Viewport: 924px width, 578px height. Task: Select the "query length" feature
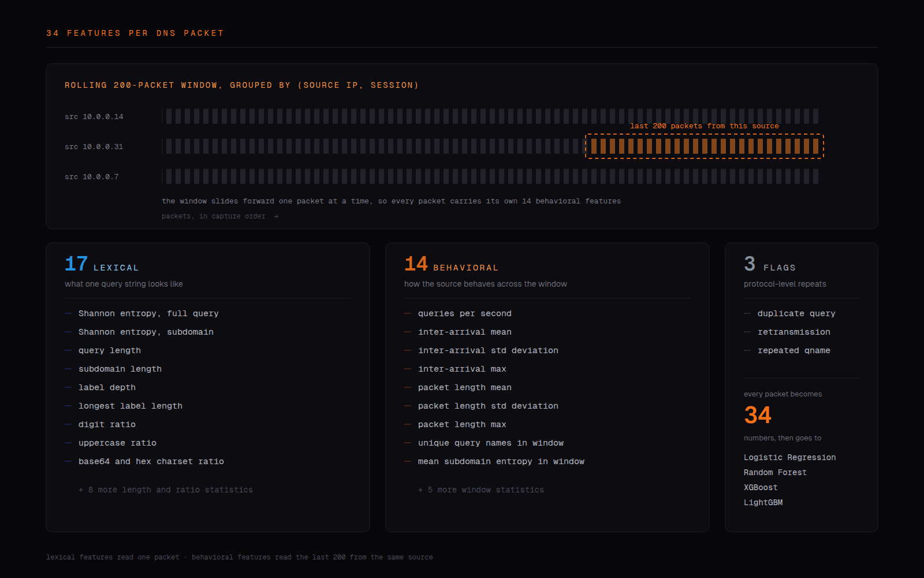pyautogui.click(x=110, y=350)
